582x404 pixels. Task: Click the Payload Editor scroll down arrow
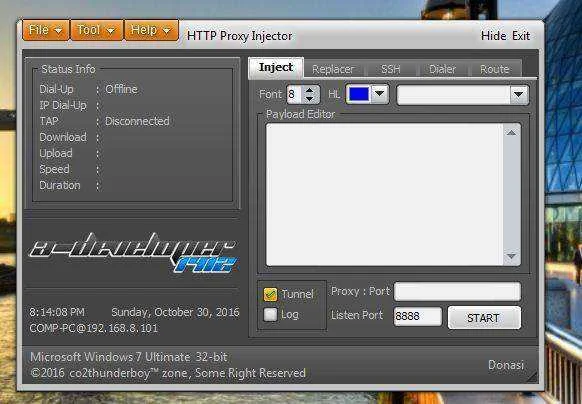point(511,256)
